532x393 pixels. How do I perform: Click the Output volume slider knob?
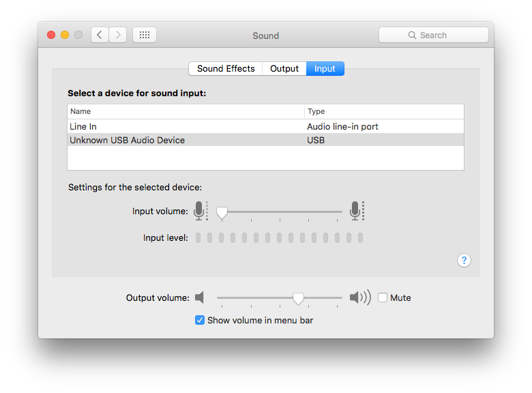[x=298, y=298]
